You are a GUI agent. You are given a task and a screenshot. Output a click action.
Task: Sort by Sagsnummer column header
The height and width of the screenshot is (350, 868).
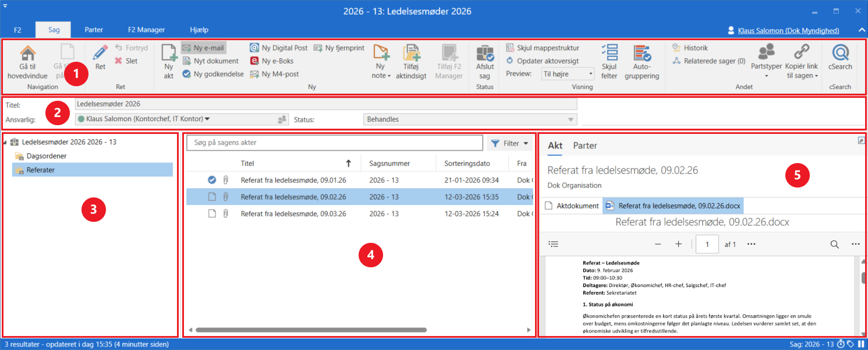click(389, 164)
